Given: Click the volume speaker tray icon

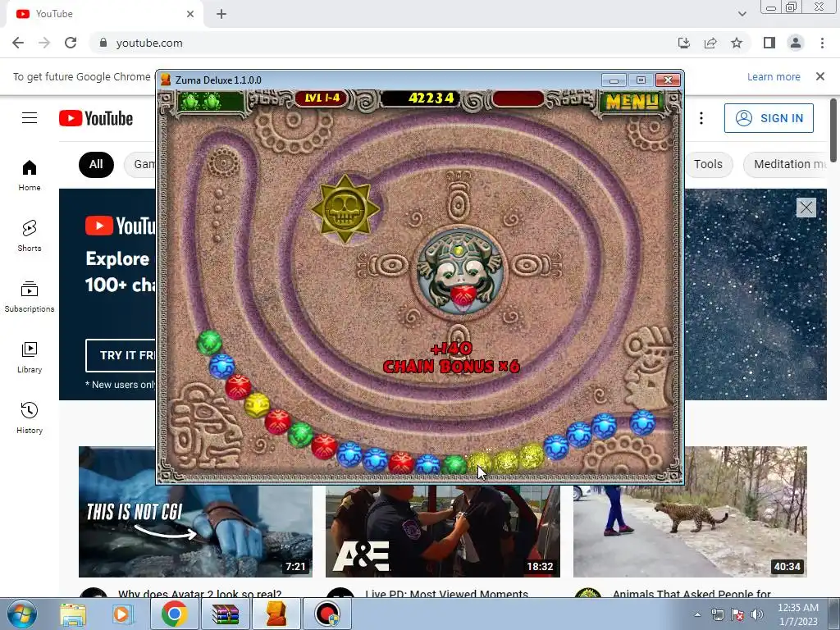Looking at the screenshot, I should pos(757,614).
